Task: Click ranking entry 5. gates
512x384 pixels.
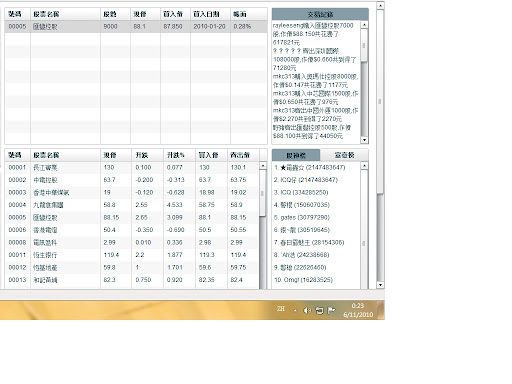Action: point(302,217)
